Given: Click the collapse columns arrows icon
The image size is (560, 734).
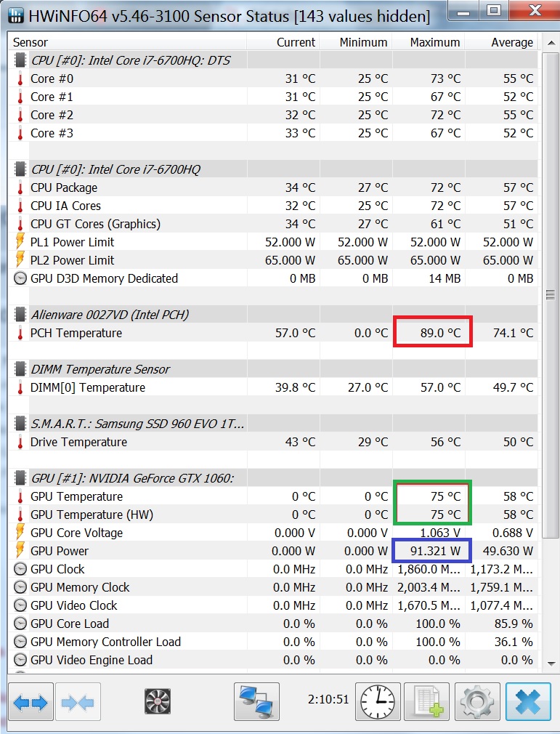Looking at the screenshot, I should coord(78,702).
